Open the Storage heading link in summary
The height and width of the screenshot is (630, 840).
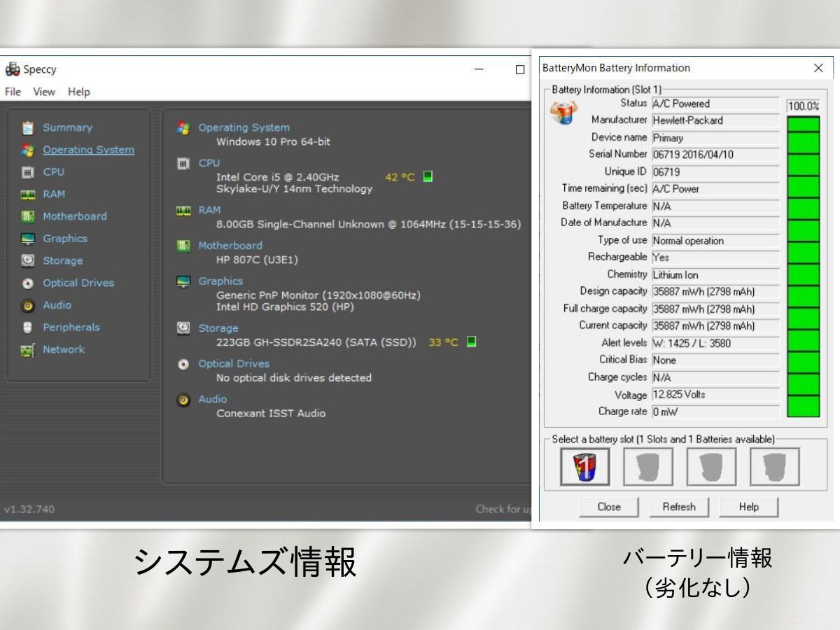[x=218, y=328]
